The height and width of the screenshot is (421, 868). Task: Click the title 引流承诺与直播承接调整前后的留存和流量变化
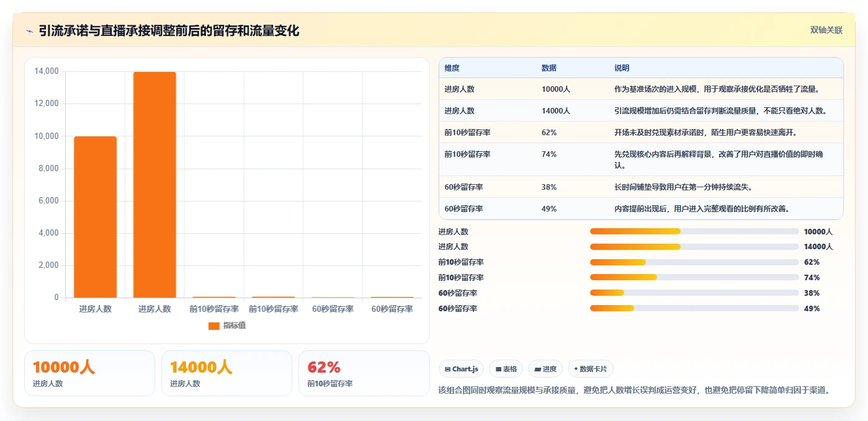(x=169, y=31)
